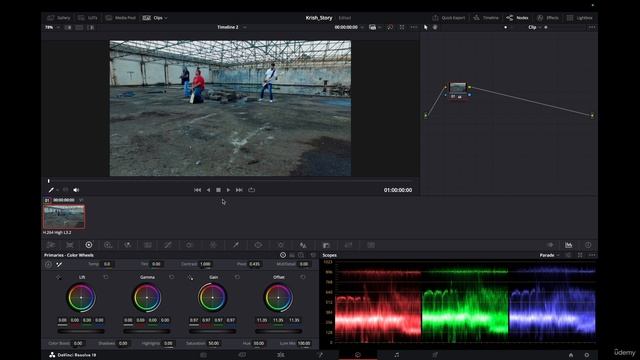Open the Timeline 2 name dropdown
The image size is (640, 360).
tap(244, 27)
